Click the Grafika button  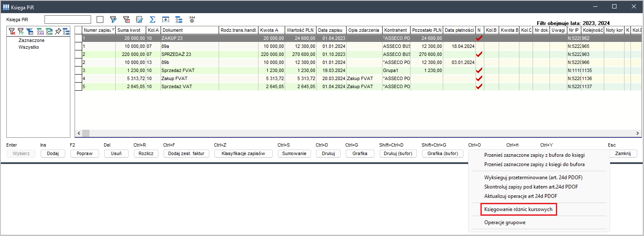360,154
